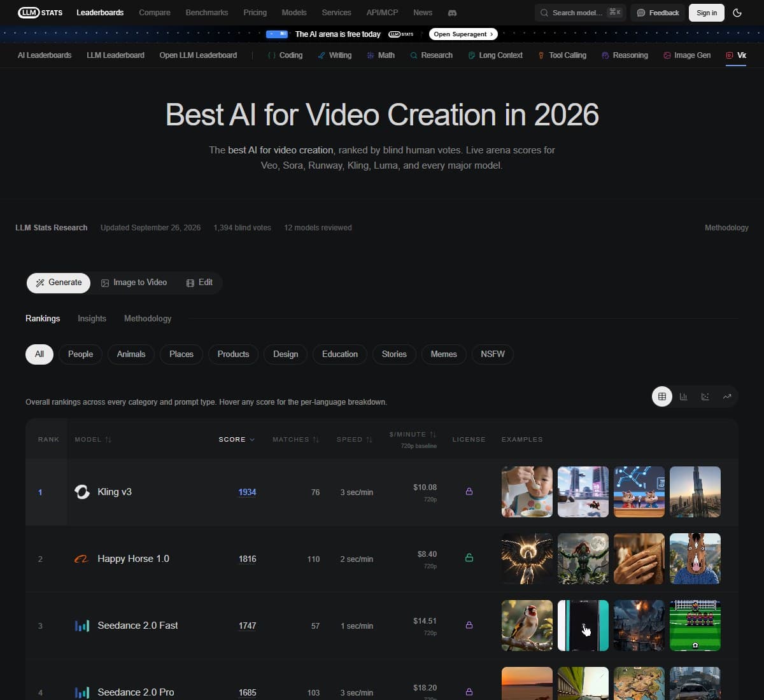Image resolution: width=764 pixels, height=700 pixels.
Task: Click Kling v3 license lock icon
Action: point(469,491)
